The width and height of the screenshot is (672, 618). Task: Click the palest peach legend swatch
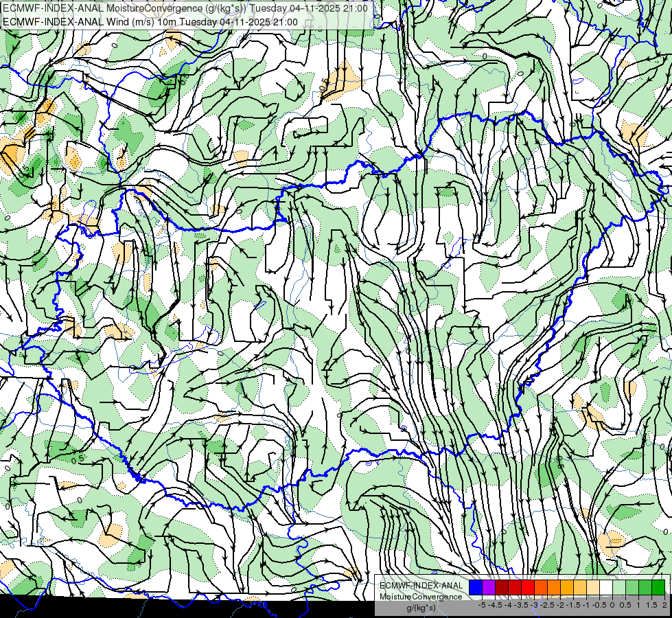pos(593,587)
